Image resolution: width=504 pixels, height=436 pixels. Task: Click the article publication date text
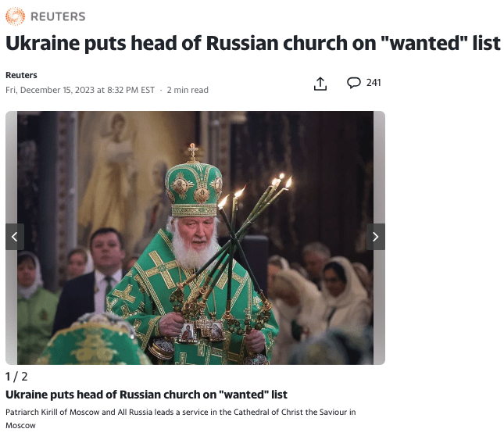point(80,90)
